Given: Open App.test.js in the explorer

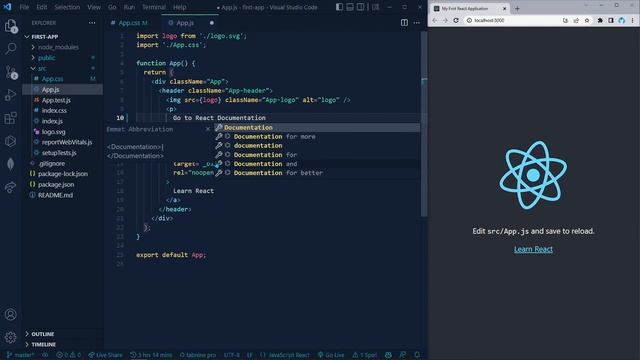Looking at the screenshot, I should [x=56, y=100].
